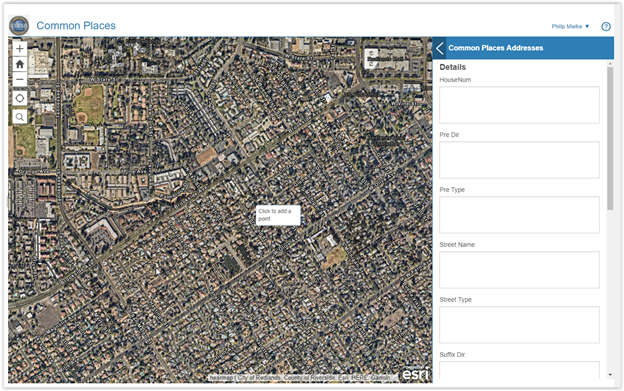
Task: Return map to home extent
Action: [x=20, y=64]
